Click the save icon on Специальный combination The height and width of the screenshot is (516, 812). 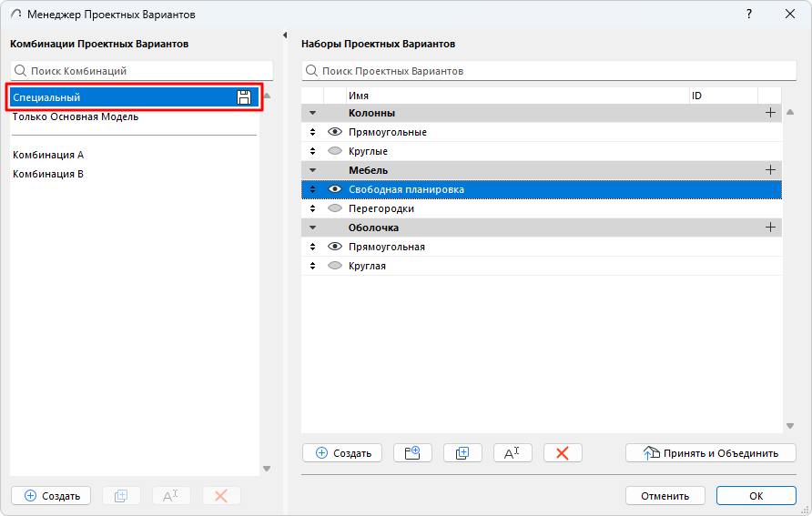point(244,97)
